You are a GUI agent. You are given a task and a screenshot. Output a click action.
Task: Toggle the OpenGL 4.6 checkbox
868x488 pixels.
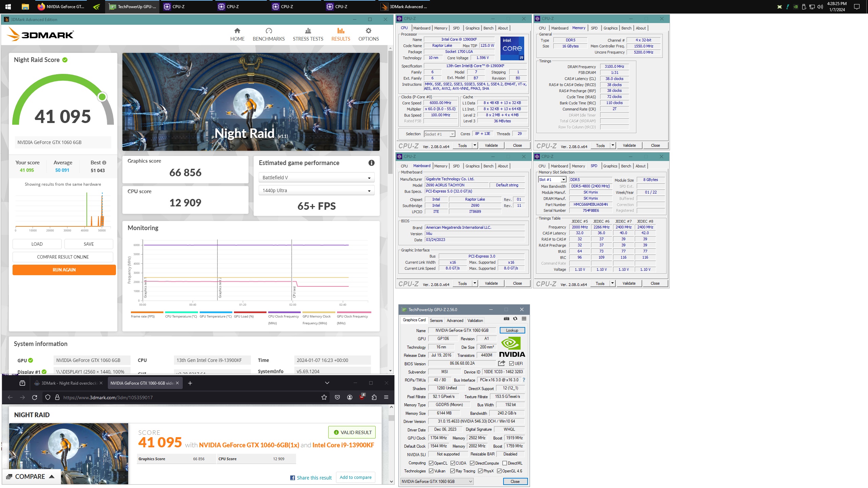coord(499,471)
